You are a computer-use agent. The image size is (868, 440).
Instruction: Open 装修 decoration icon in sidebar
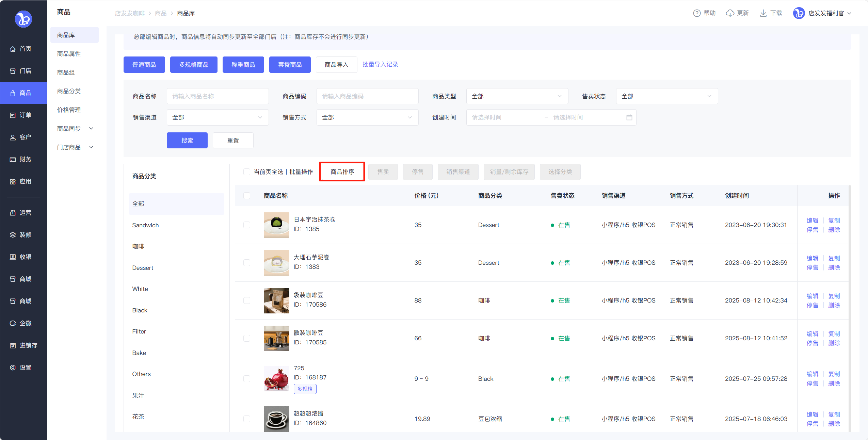13,235
